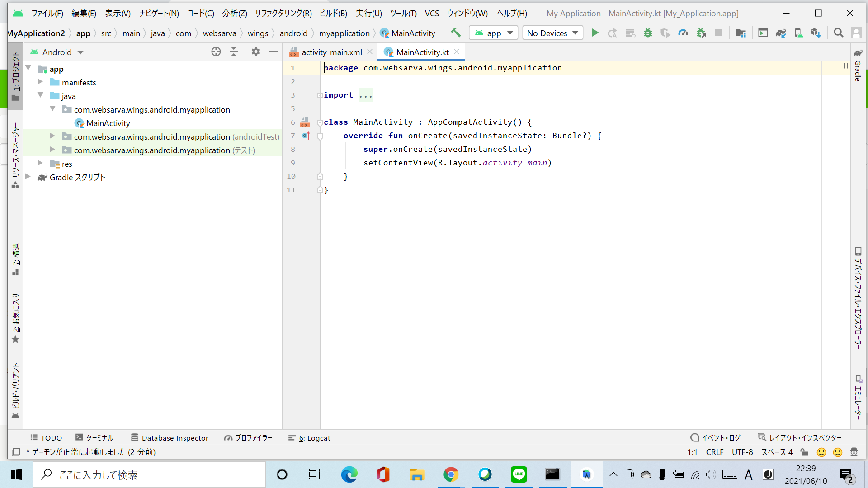Click Windows search box in taskbar
This screenshot has width=868, height=488.
pos(149,474)
